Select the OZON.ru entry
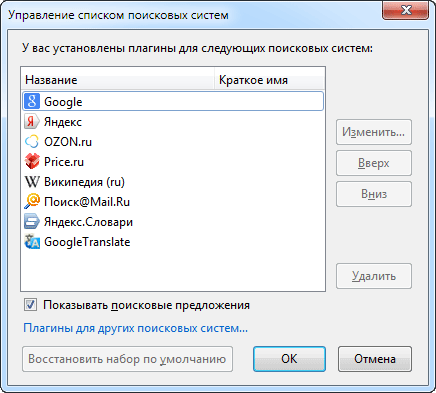Viewport: 436px width, 393px height. pyautogui.click(x=68, y=142)
